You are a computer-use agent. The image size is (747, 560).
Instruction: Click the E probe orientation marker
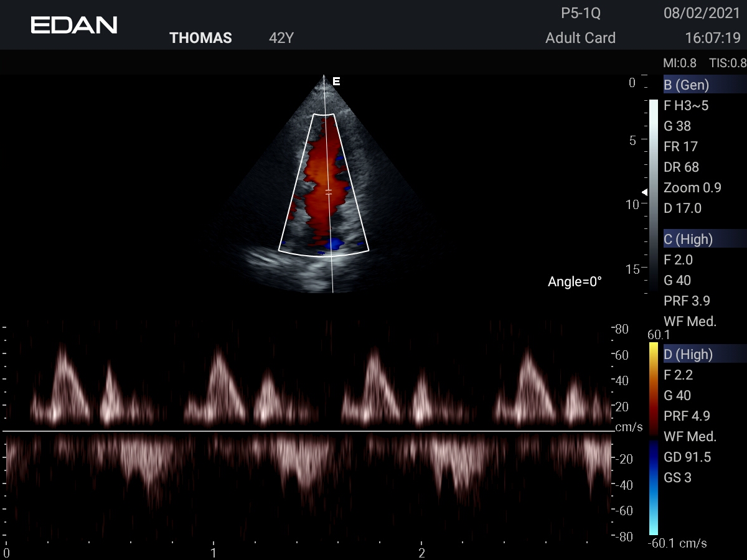(336, 82)
